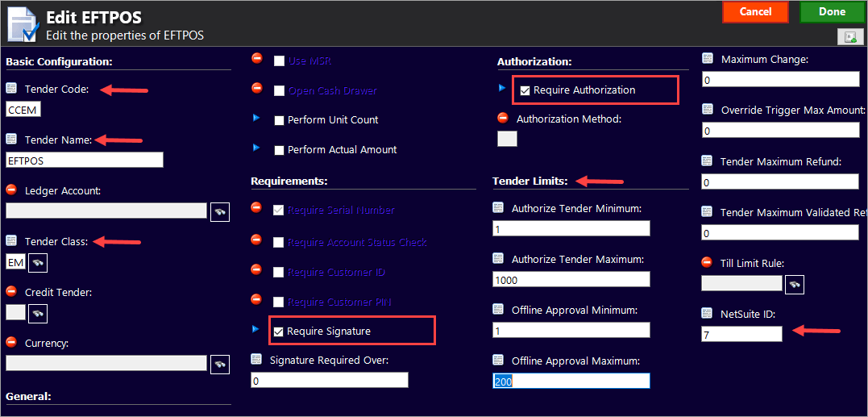The image size is (868, 417).
Task: Open the Tender Class lookup icon
Action: coord(37,262)
